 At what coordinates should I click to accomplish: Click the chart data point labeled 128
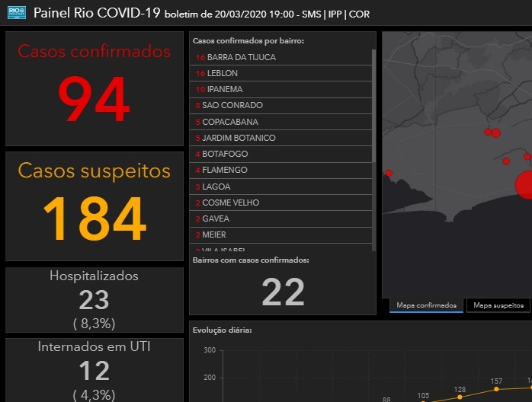460,397
